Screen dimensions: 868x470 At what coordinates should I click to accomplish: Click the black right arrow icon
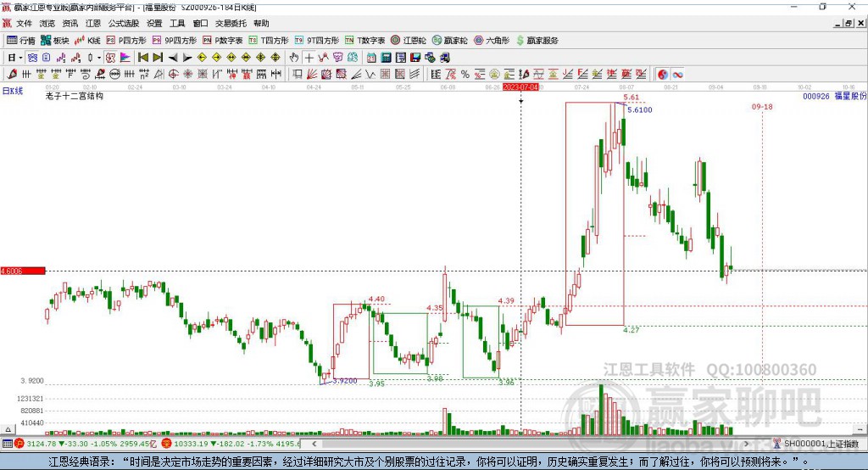pos(187,58)
